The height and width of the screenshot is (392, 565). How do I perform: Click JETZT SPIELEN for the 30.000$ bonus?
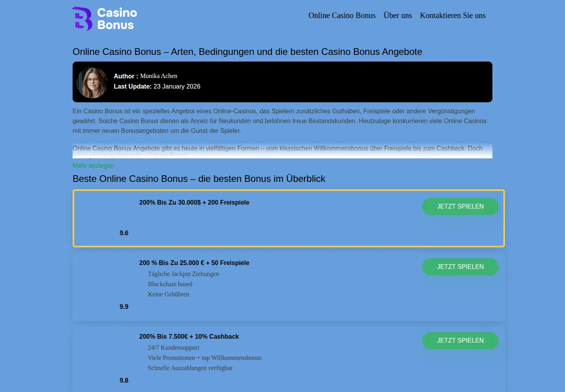[x=460, y=206]
